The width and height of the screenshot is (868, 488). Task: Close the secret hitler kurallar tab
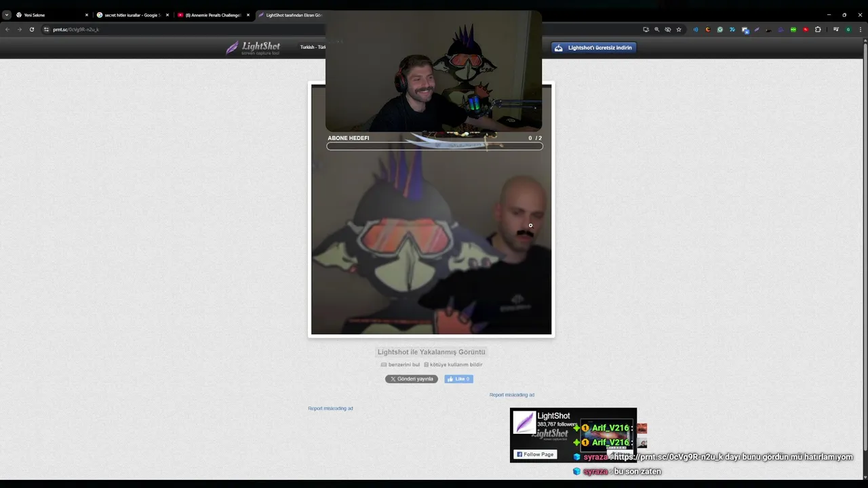tap(167, 15)
